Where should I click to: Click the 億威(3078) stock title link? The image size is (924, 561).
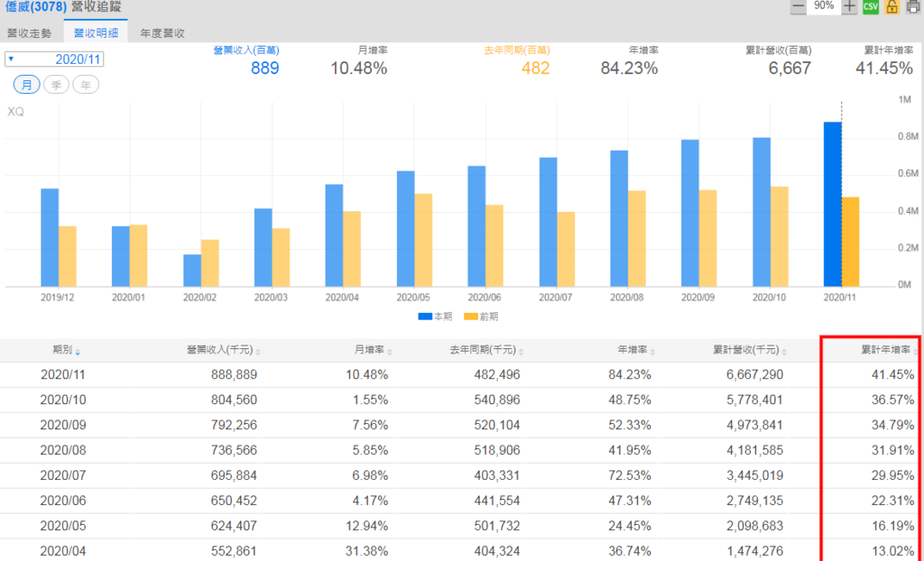coord(36,7)
